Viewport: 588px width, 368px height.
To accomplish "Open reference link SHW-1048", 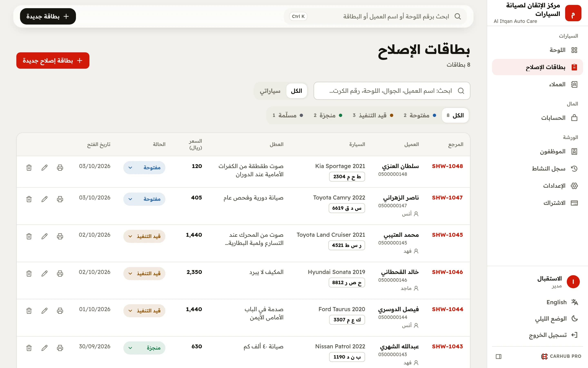I will (447, 166).
